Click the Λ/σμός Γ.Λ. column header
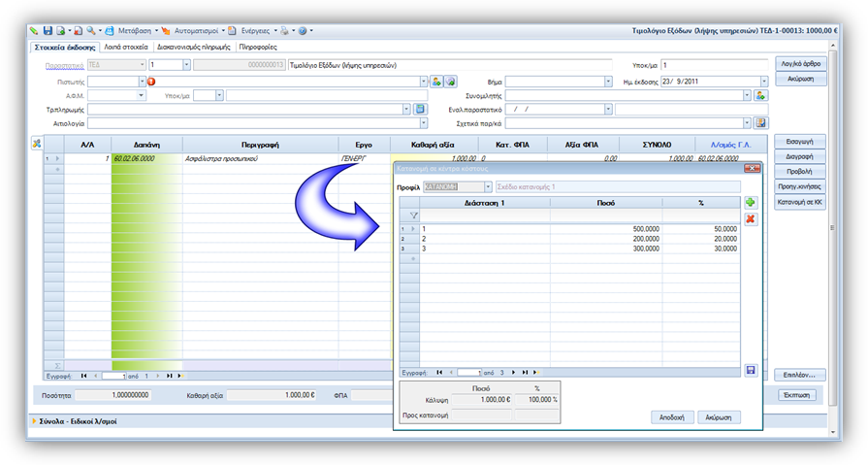This screenshot has width=868, height=465. coord(730,145)
